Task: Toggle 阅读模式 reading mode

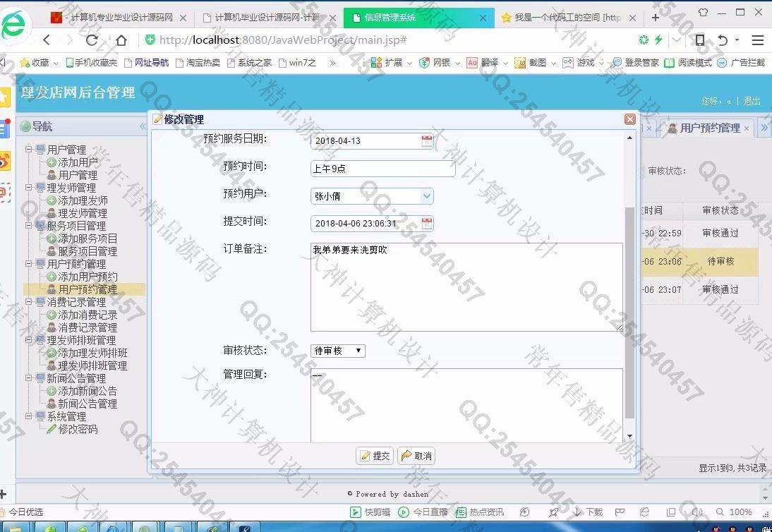Action: click(688, 63)
